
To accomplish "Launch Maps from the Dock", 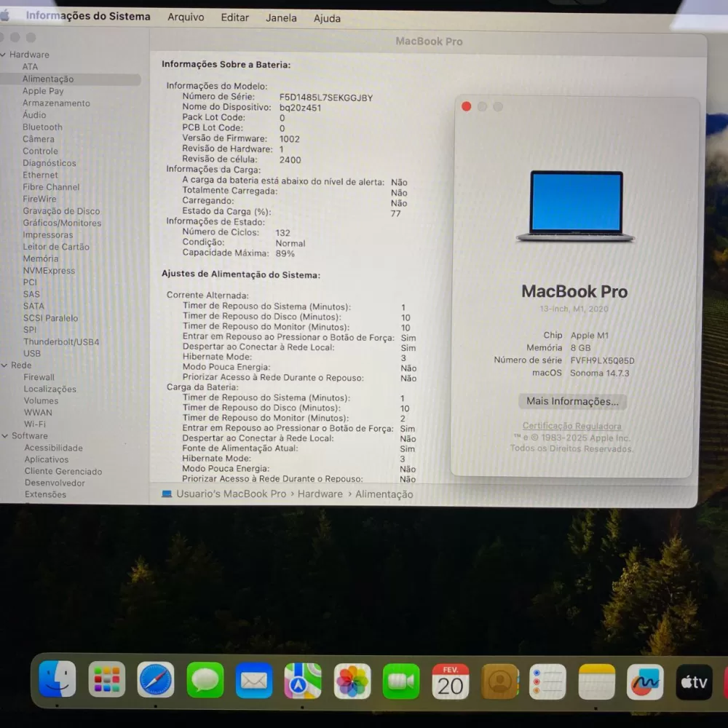I will click(303, 681).
